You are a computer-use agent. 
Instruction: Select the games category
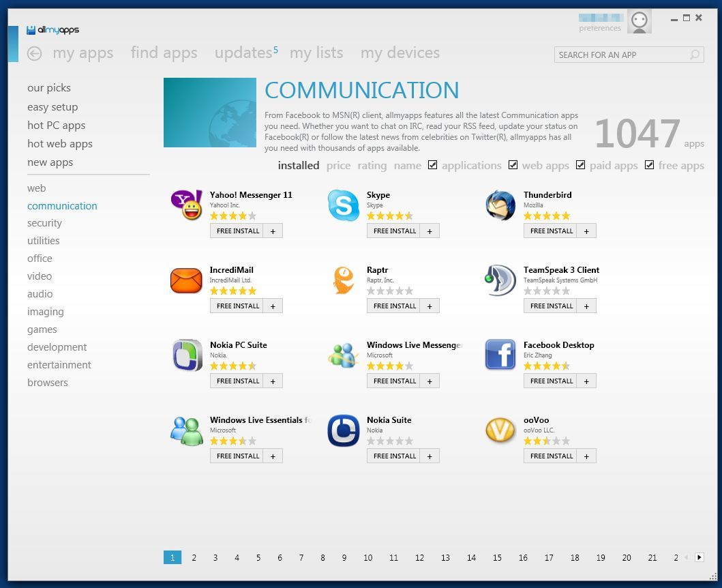coord(42,329)
